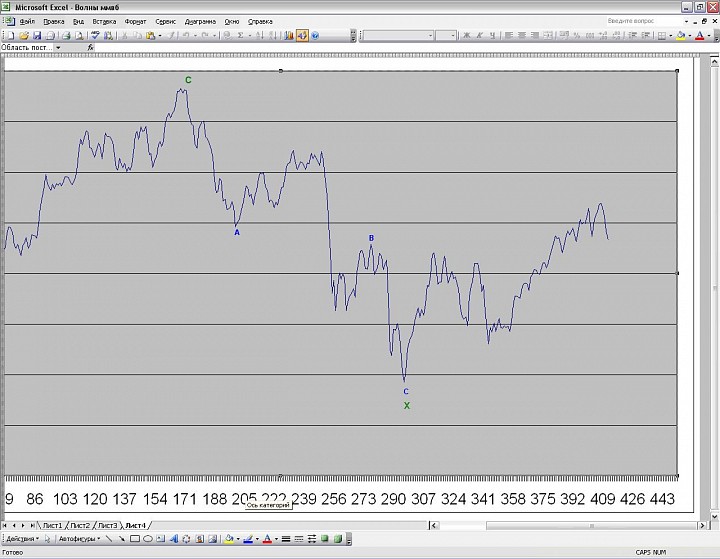Open the Вид menu
The image size is (720, 559).
79,21
